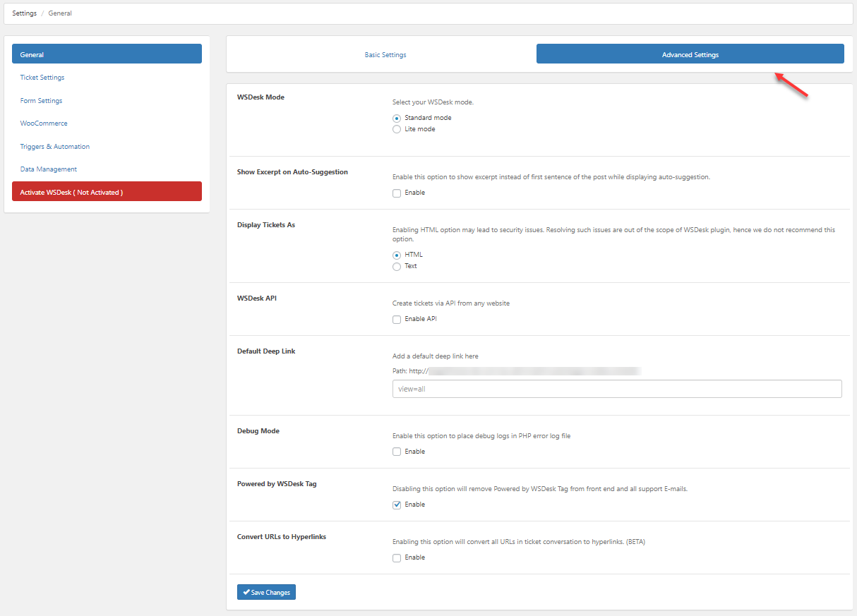Select General in the settings sidebar
Image resolution: width=857 pixels, height=616 pixels.
pos(107,54)
